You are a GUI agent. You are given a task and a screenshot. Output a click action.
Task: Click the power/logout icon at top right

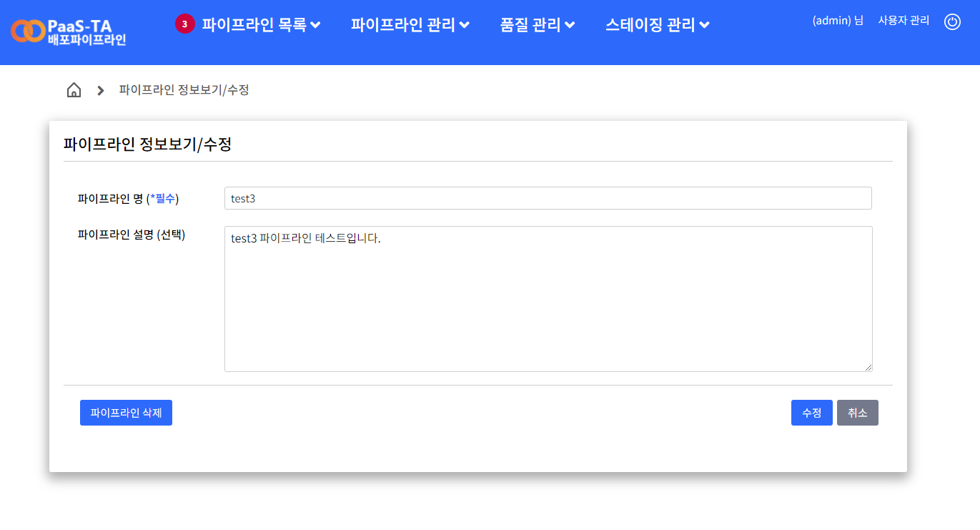coord(952,21)
